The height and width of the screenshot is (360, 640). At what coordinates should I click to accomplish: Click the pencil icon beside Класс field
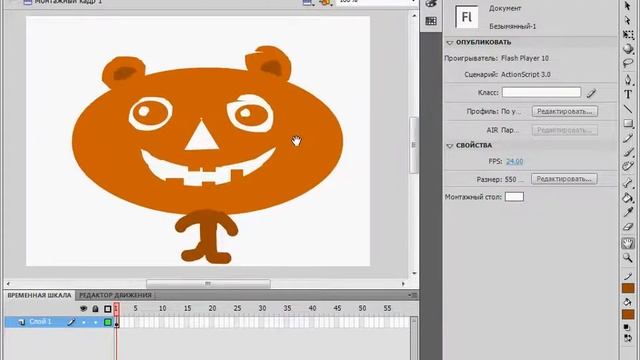coord(591,93)
